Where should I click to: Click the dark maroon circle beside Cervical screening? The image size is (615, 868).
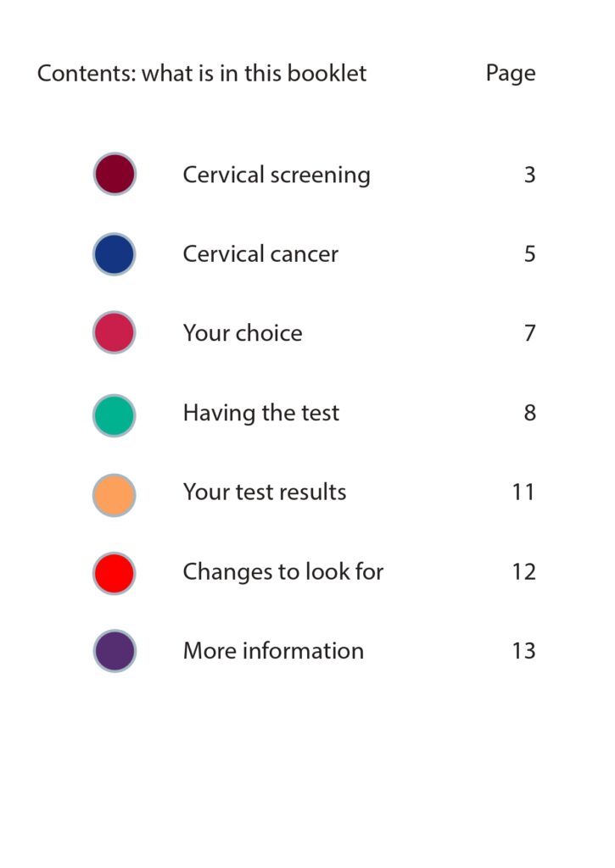tap(115, 175)
